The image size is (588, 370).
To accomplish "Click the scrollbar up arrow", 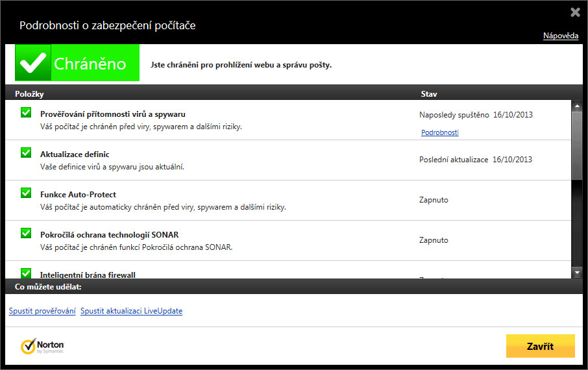I will point(577,106).
